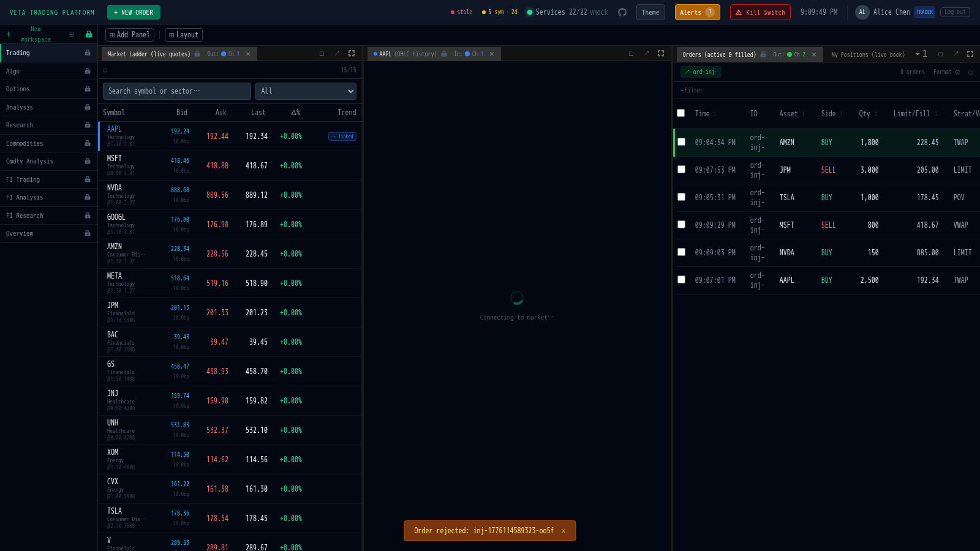The image size is (980, 551).
Task: Click the linked button on the AAPL row
Action: point(342,136)
